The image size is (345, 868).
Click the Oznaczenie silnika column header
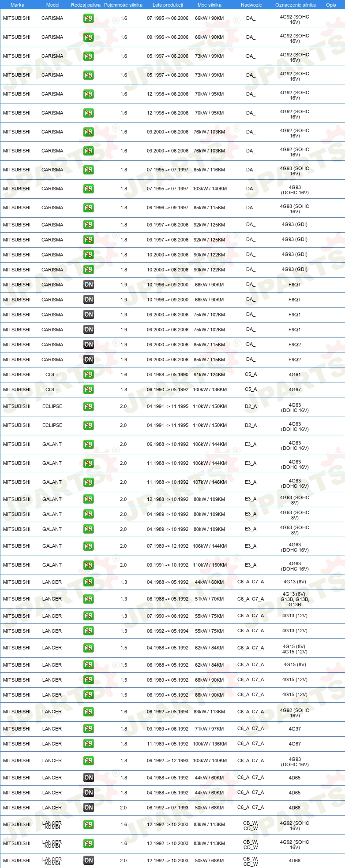(296, 5)
